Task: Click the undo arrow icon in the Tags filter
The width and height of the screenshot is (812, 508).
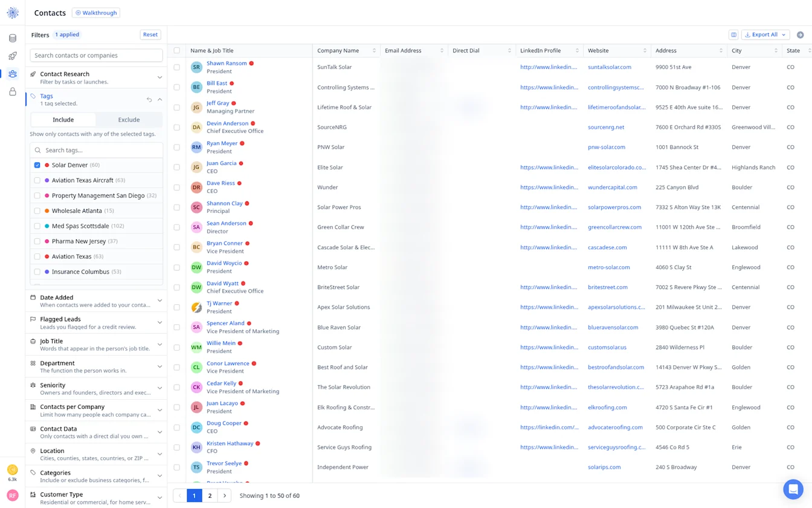Action: click(x=149, y=100)
